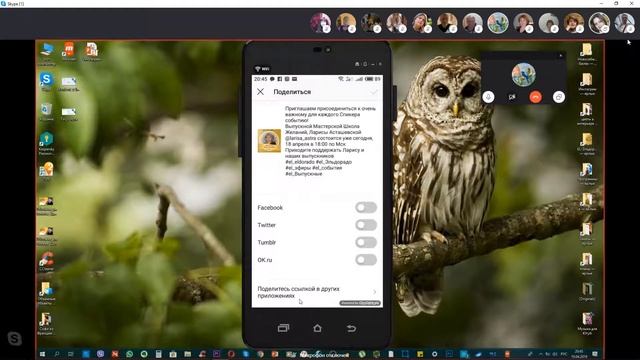Open 'Поделитесь ссылкой в других приложениях' option
Screen dimensions: 640x360
317,292
